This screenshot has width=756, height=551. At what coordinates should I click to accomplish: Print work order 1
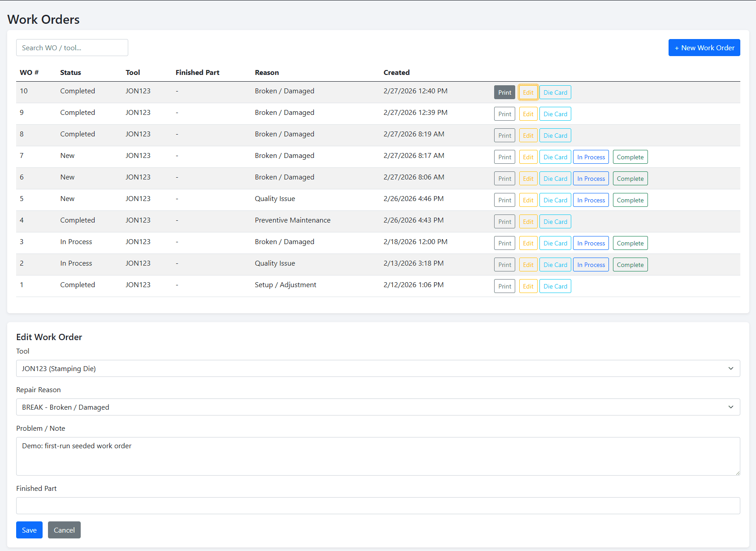point(504,286)
